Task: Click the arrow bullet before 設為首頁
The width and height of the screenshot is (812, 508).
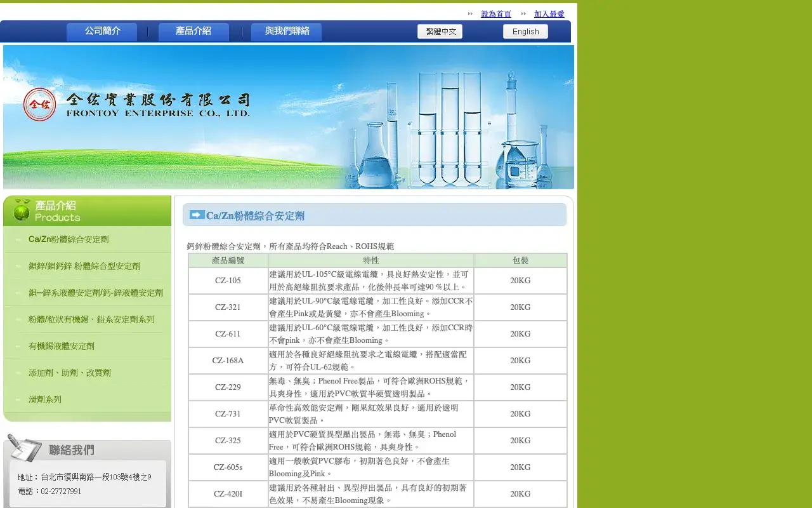Action: 470,13
